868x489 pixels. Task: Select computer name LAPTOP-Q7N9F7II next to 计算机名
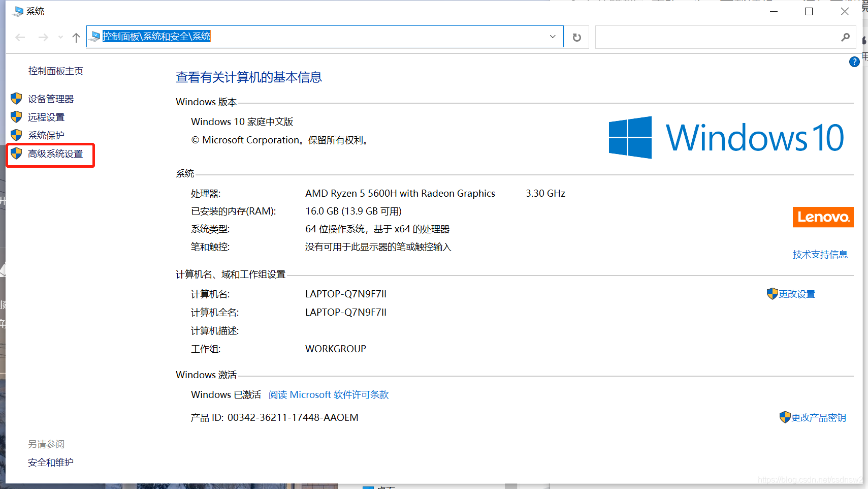point(346,294)
